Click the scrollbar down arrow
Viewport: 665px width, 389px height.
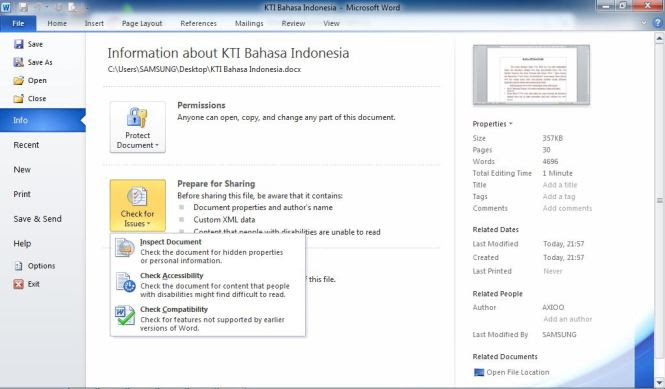click(659, 382)
